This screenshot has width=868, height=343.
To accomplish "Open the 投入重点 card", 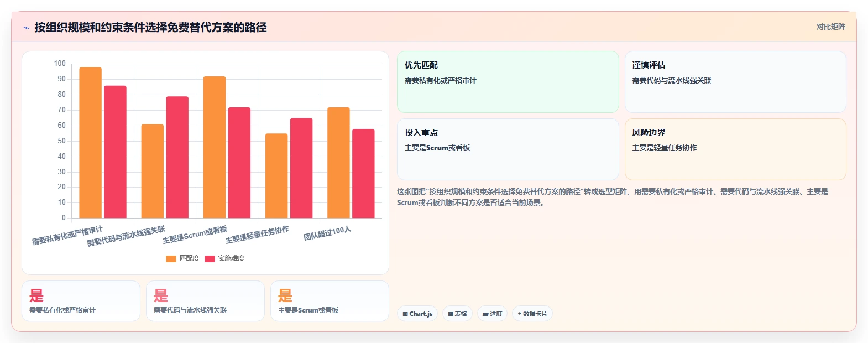I will (x=508, y=149).
